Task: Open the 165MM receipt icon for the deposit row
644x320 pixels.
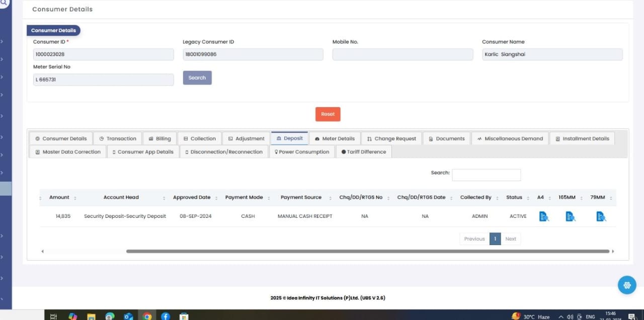Action: [571, 216]
